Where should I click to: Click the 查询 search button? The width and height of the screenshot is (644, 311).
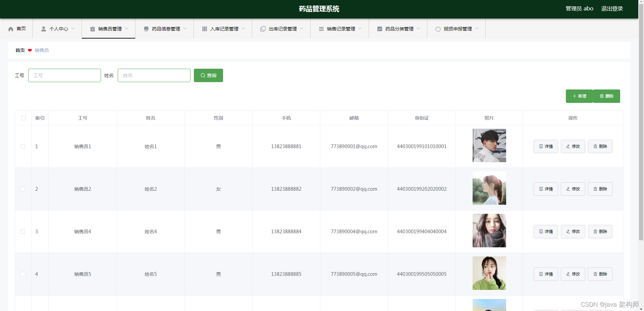click(208, 75)
